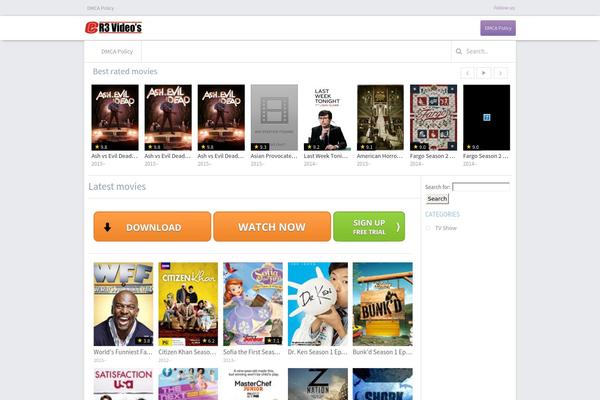Click the rating badge on World's Funniest Fails
Screen dimensions: 600x400
pos(144,341)
